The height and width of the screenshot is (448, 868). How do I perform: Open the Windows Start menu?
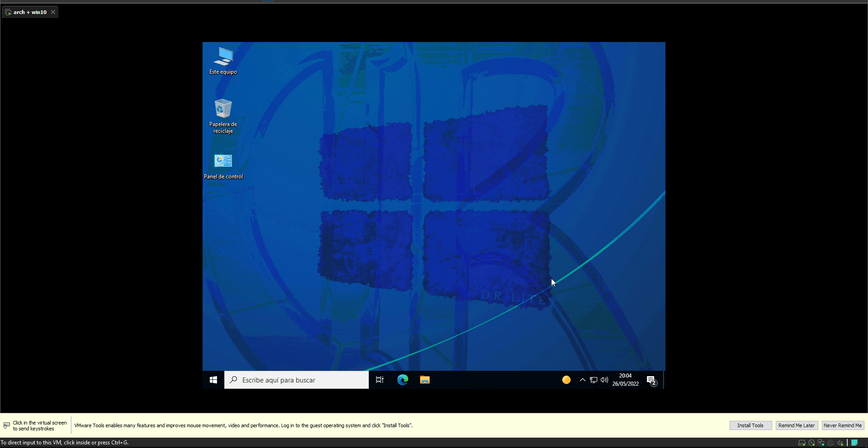click(213, 380)
